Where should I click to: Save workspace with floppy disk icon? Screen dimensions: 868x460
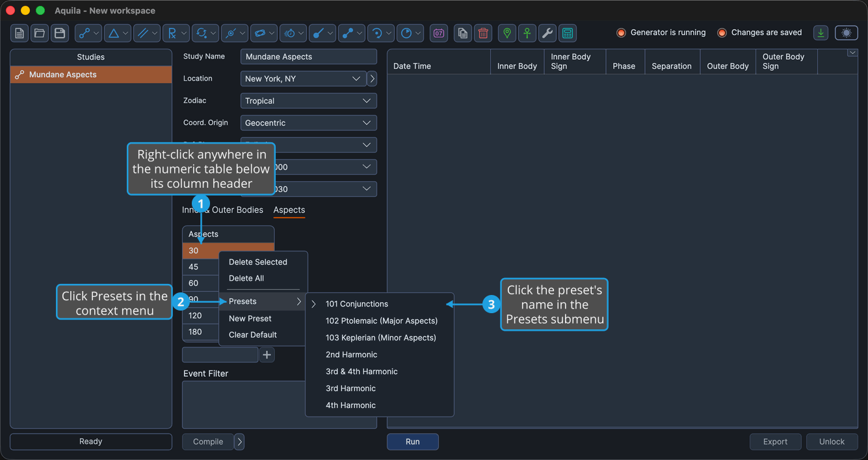point(60,33)
